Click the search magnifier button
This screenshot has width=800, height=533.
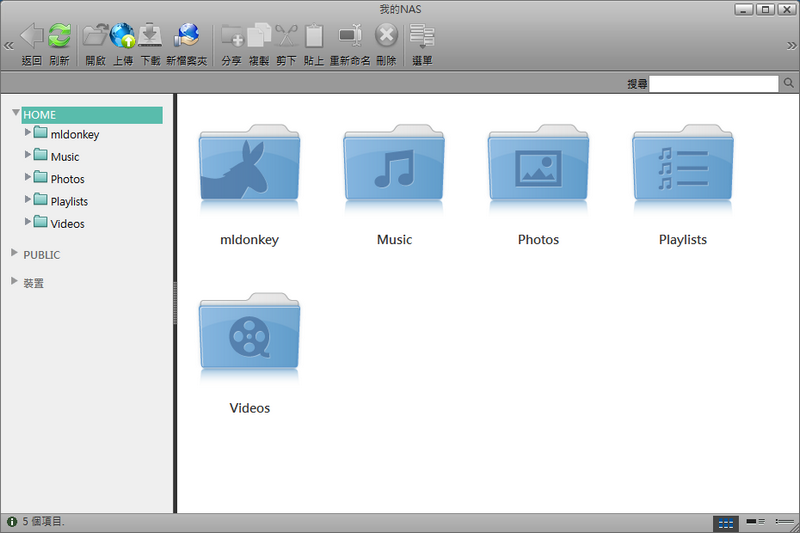[787, 84]
